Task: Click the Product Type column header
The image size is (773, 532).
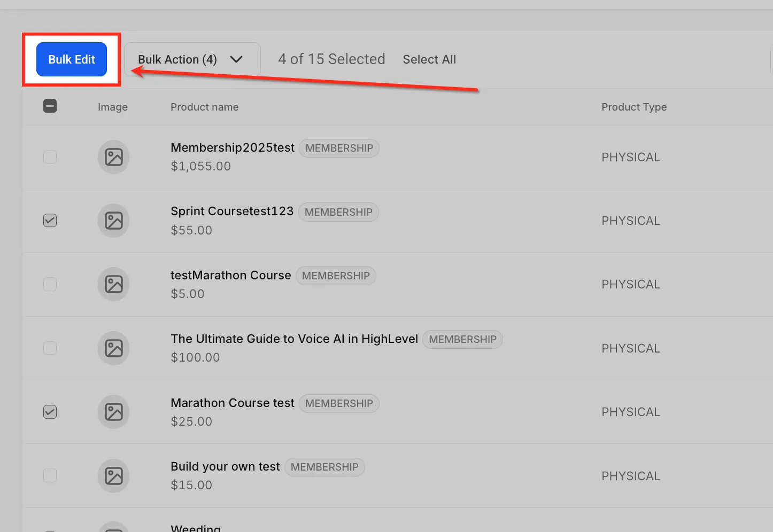Action: click(x=634, y=107)
